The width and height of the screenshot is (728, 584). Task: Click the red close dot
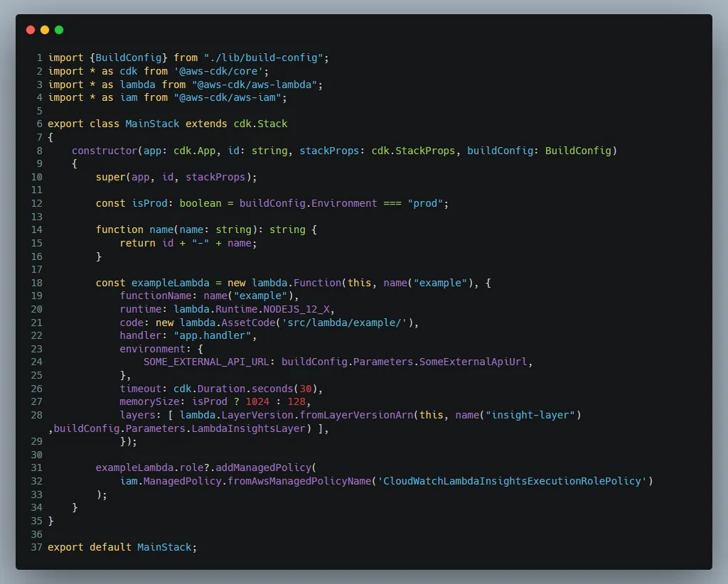[x=31, y=30]
